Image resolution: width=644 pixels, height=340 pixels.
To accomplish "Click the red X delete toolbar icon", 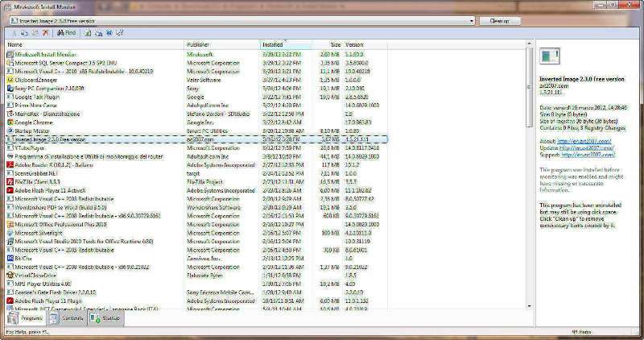I will (45, 33).
